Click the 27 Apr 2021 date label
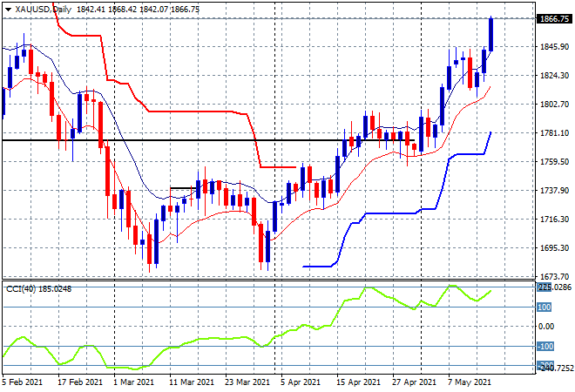Viewport: 575px width, 392px height. tap(414, 382)
